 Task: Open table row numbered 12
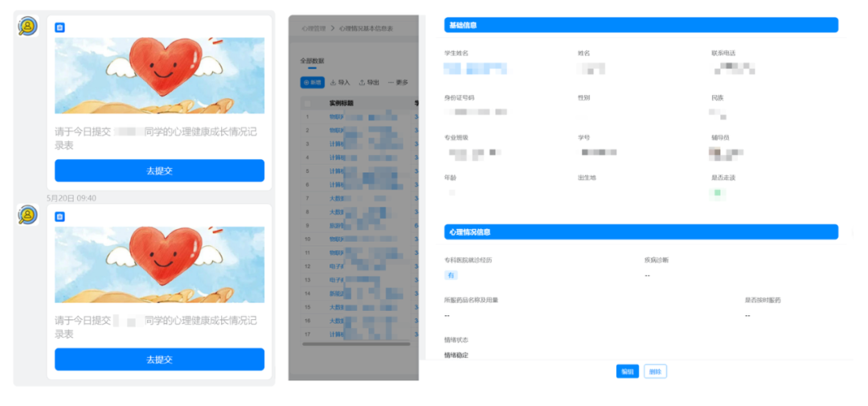(360, 266)
